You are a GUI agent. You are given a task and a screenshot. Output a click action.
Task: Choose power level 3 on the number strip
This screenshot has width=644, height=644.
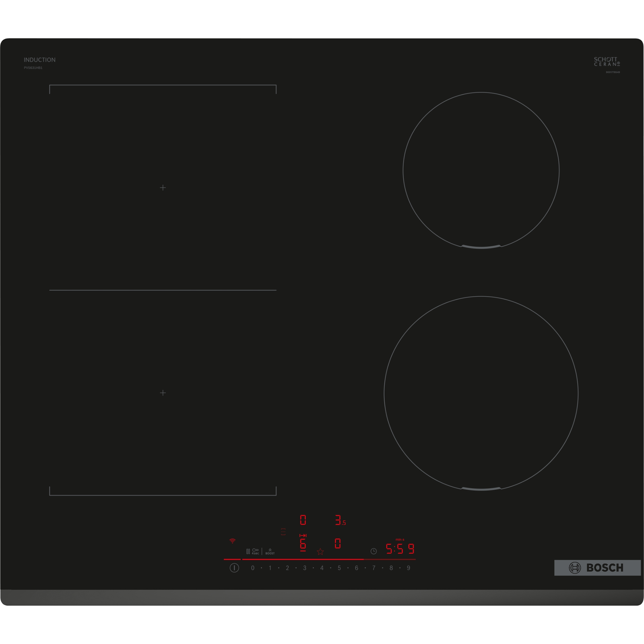point(305,568)
